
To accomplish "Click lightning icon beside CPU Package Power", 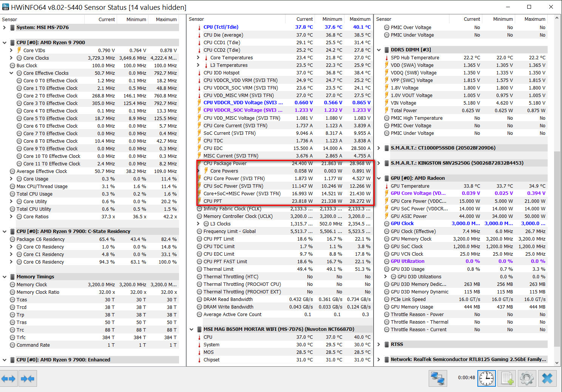I will pos(199,164).
